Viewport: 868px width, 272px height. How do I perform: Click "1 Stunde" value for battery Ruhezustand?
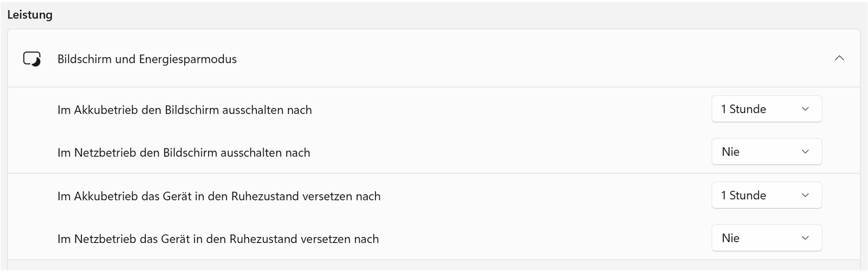pos(743,196)
